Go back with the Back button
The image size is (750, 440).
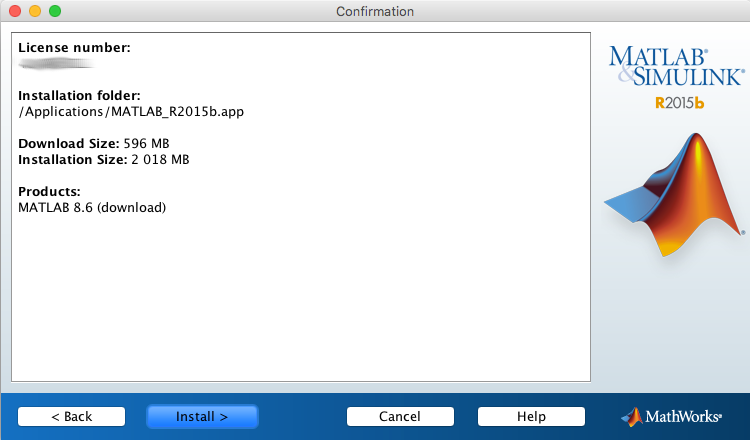tap(71, 416)
